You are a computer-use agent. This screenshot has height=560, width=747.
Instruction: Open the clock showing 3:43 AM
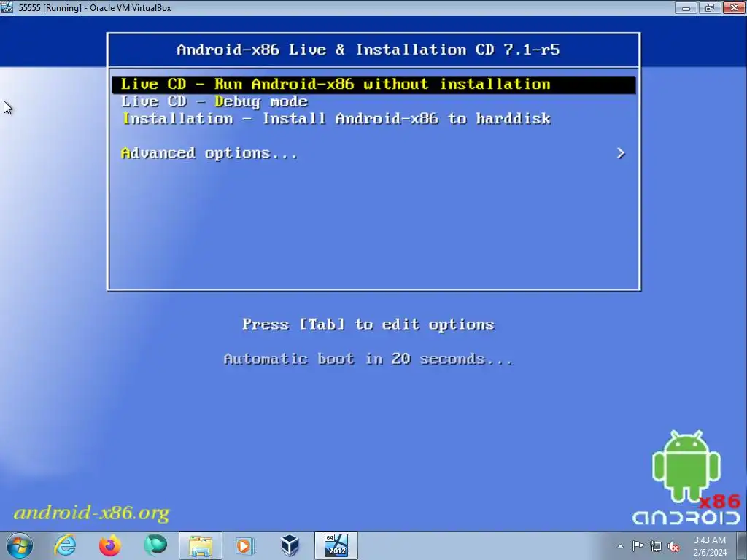(x=710, y=546)
